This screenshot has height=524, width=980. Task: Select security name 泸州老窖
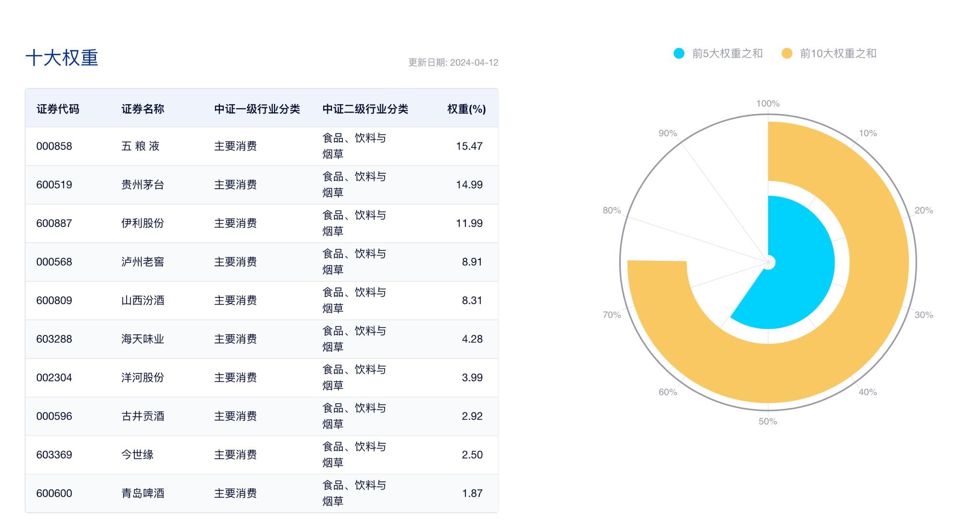[x=143, y=262]
